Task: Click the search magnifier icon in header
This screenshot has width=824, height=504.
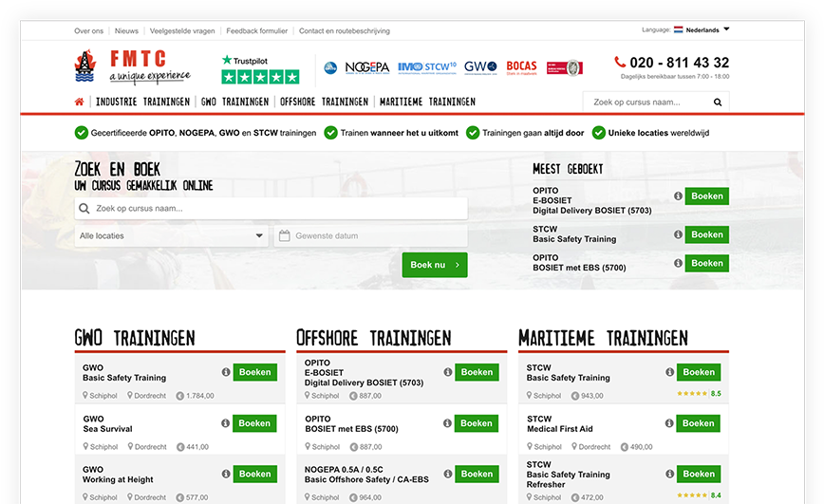Action: pyautogui.click(x=718, y=103)
